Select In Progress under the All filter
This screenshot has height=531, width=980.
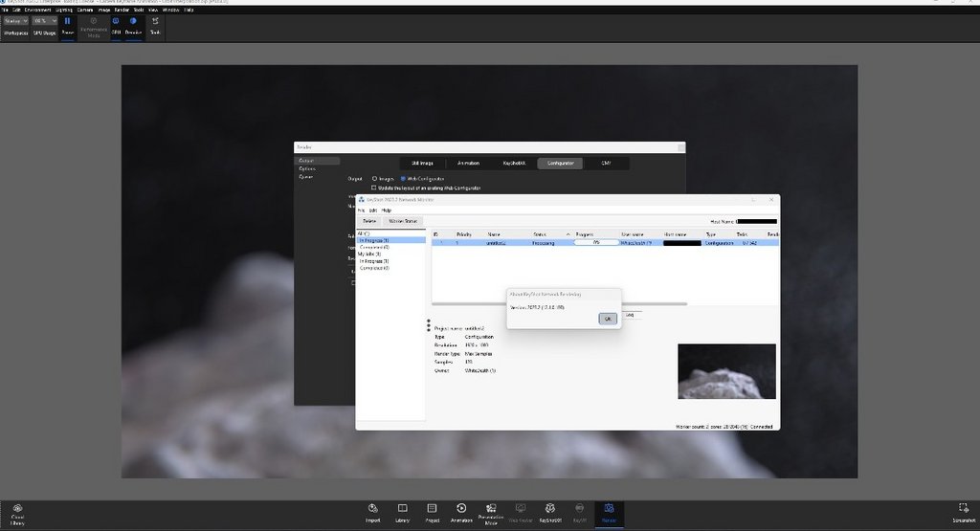coord(391,240)
